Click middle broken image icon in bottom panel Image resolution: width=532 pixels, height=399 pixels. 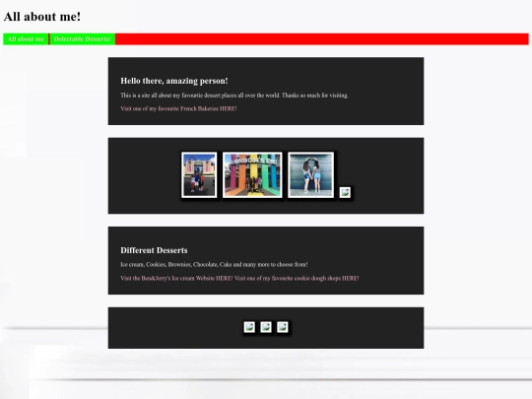pos(266,327)
